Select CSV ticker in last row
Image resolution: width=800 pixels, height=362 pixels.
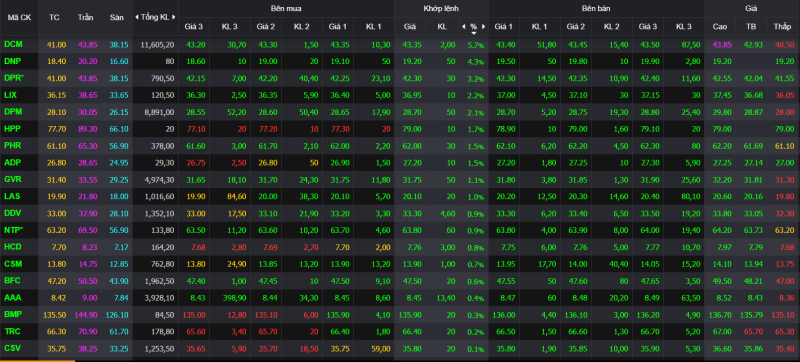13,347
